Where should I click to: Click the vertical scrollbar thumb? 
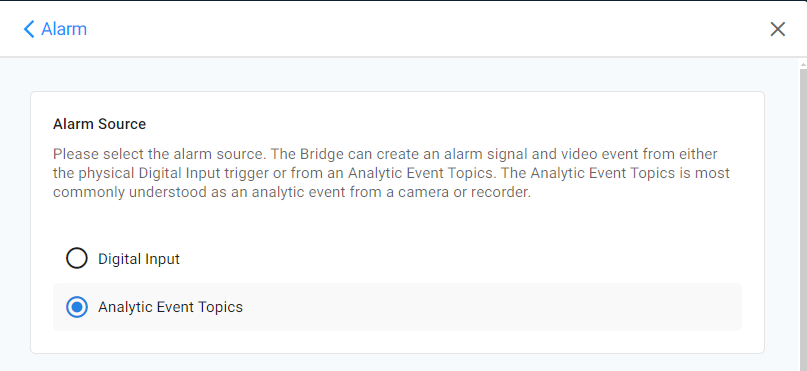[x=802, y=220]
